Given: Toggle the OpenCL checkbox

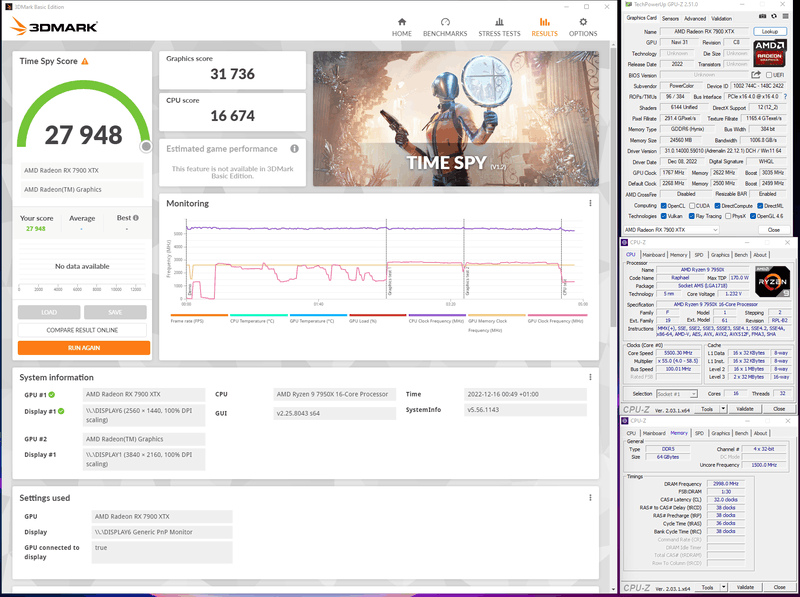Looking at the screenshot, I should point(663,206).
